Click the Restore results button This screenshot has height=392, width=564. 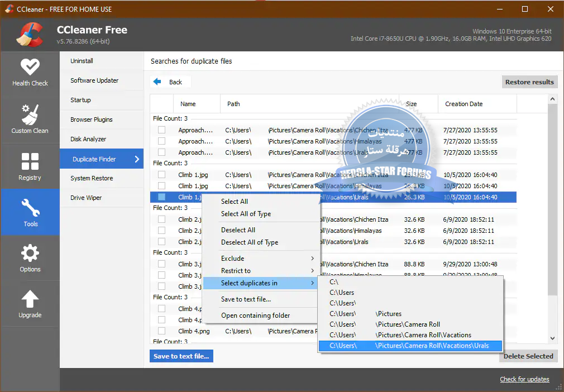(x=529, y=82)
